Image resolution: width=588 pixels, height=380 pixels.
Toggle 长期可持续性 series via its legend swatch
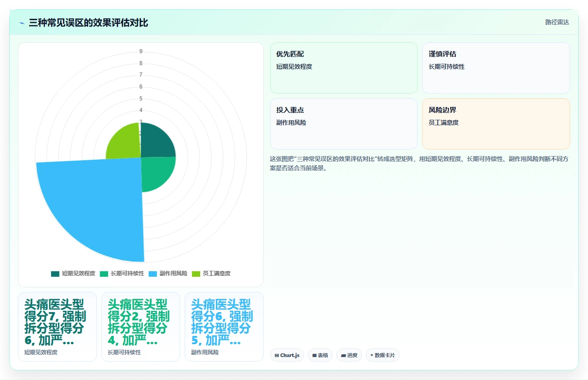click(104, 274)
